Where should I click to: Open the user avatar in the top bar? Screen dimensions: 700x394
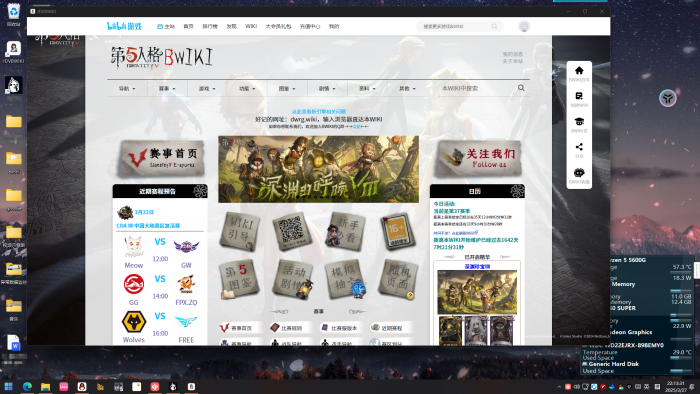(524, 26)
